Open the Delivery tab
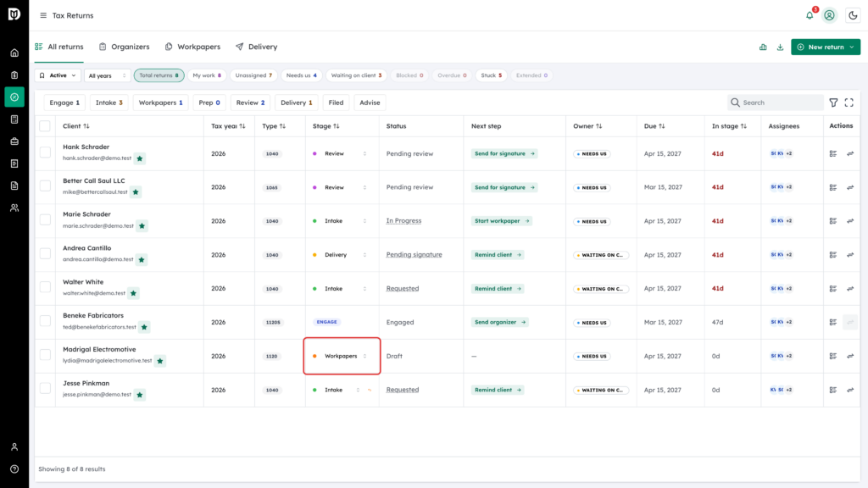868x488 pixels. 256,47
